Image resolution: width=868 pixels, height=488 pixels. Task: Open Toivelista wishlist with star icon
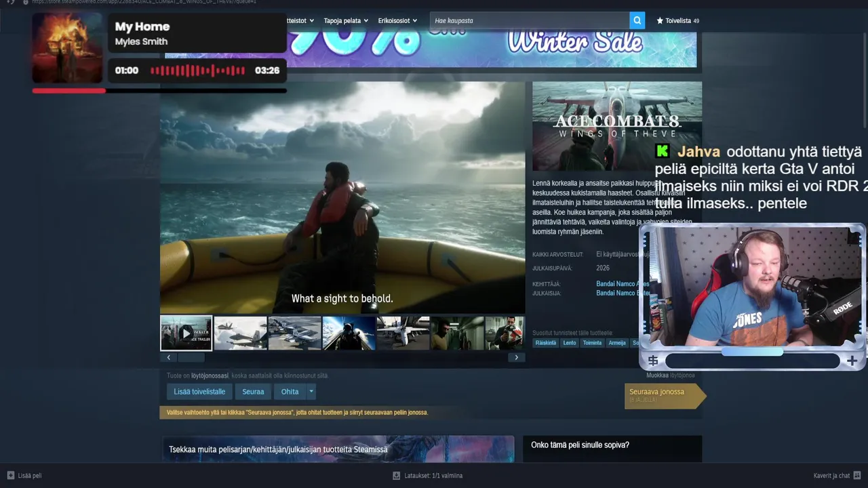(677, 21)
